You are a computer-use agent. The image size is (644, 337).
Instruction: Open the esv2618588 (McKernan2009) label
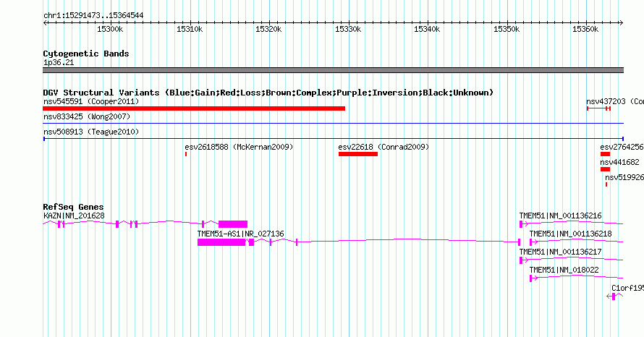239,147
